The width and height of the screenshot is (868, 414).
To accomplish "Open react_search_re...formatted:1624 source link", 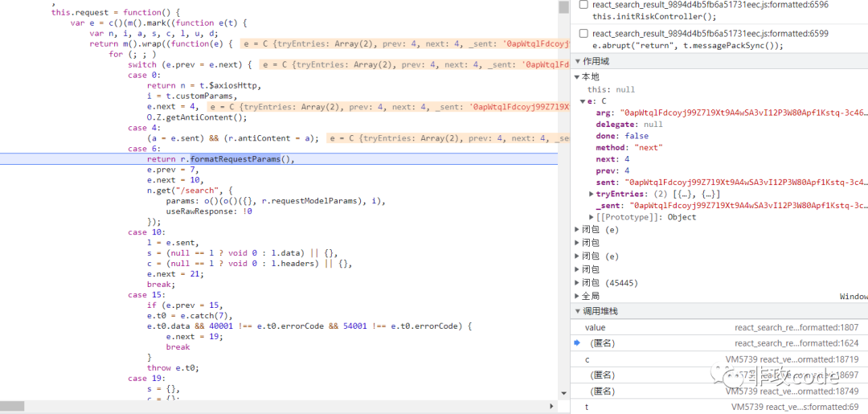I will (796, 343).
